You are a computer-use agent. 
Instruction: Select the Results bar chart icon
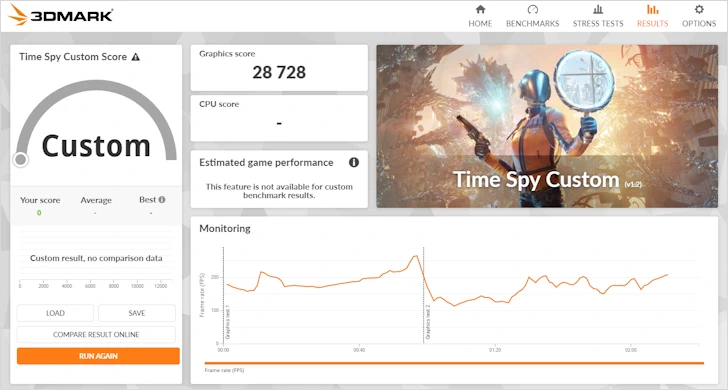[x=652, y=9]
